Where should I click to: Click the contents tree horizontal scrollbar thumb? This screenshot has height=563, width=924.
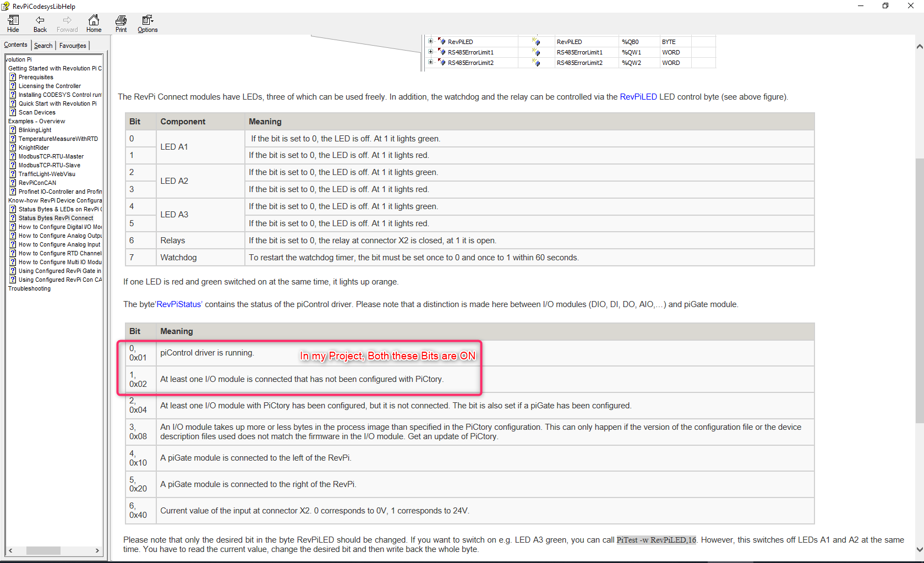coord(43,550)
